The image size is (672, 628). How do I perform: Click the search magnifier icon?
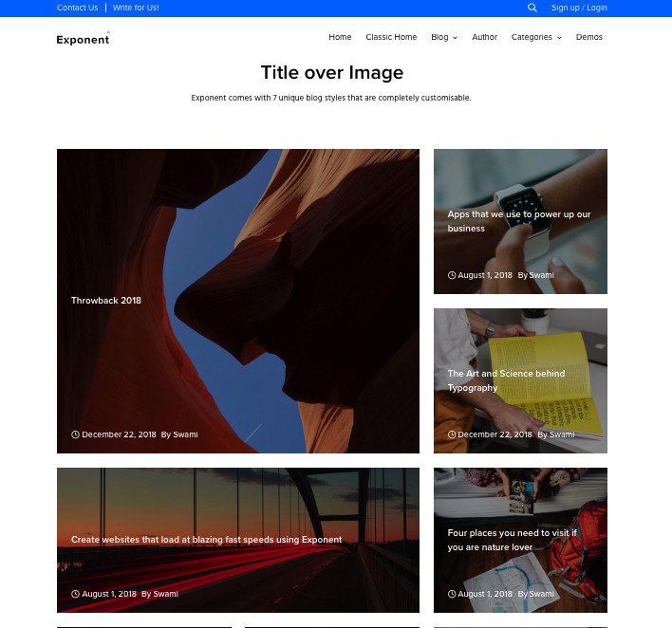pyautogui.click(x=532, y=8)
